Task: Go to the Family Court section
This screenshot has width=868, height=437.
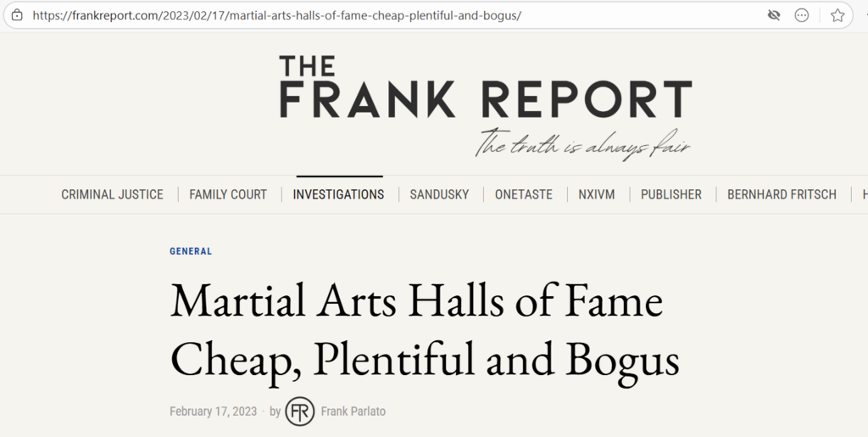Action: [x=228, y=194]
